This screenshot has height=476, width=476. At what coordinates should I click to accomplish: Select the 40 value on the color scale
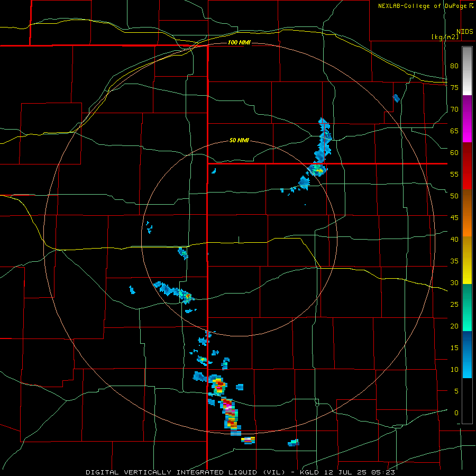tap(454, 239)
